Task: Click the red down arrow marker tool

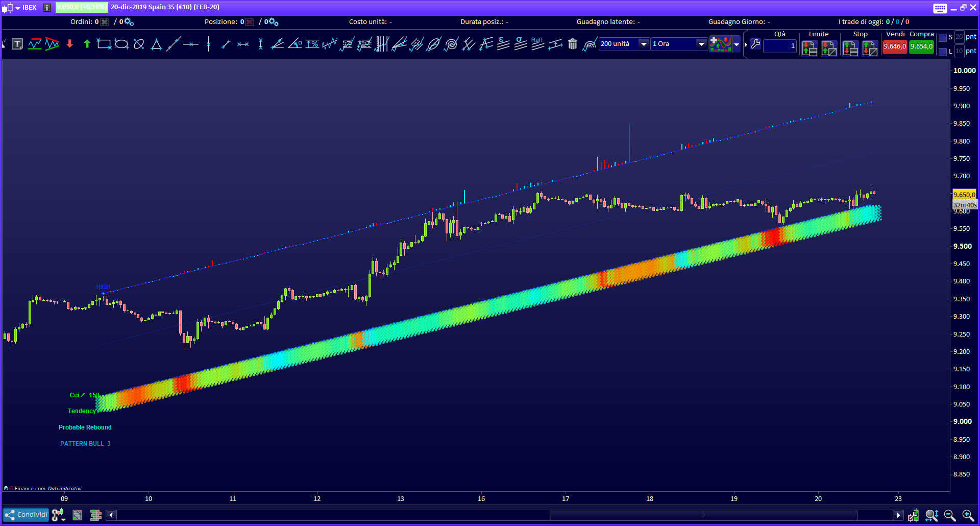Action: [70, 44]
